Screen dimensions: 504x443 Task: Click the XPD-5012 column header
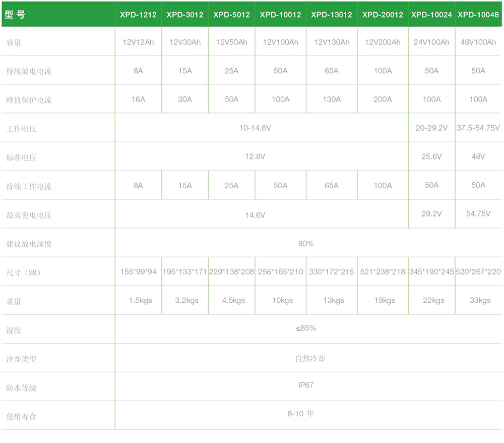pyautogui.click(x=231, y=15)
